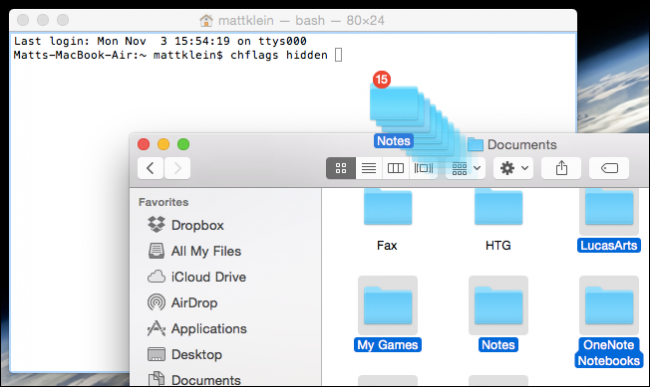Click the OneNote Notebooks name label

pyautogui.click(x=609, y=353)
